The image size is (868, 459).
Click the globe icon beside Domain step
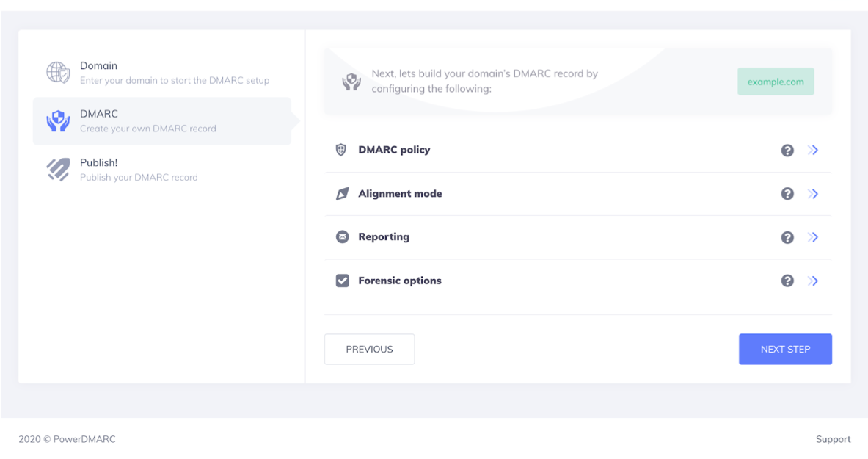click(x=57, y=73)
